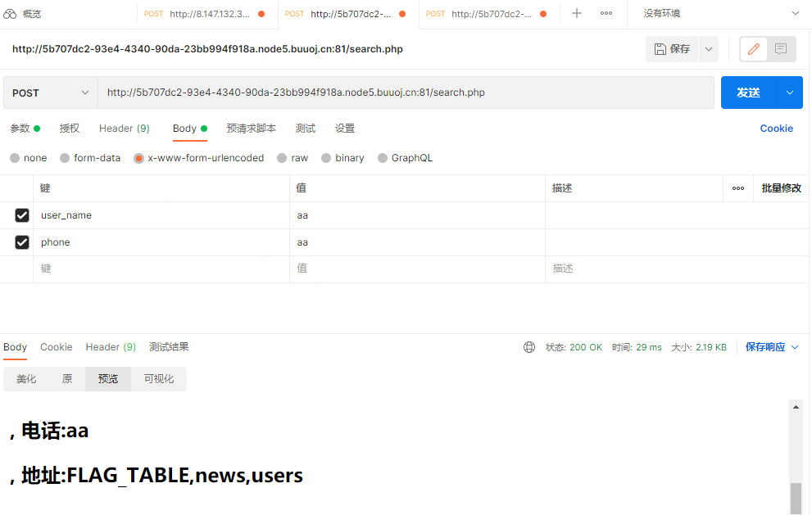
Task: Open the tab bar three-dot more menu
Action: 606,14
